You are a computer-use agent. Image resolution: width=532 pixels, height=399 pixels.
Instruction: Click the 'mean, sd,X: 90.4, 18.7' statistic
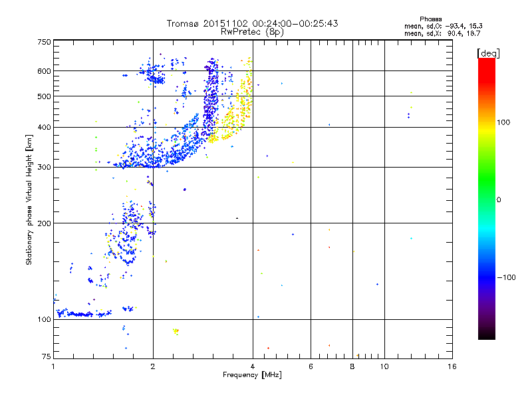point(442,33)
